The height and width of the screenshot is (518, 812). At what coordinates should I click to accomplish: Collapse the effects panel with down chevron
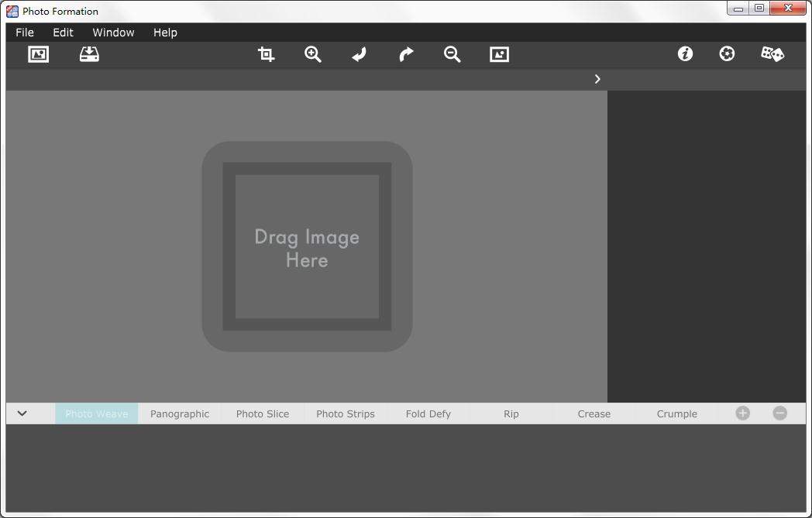tap(22, 413)
